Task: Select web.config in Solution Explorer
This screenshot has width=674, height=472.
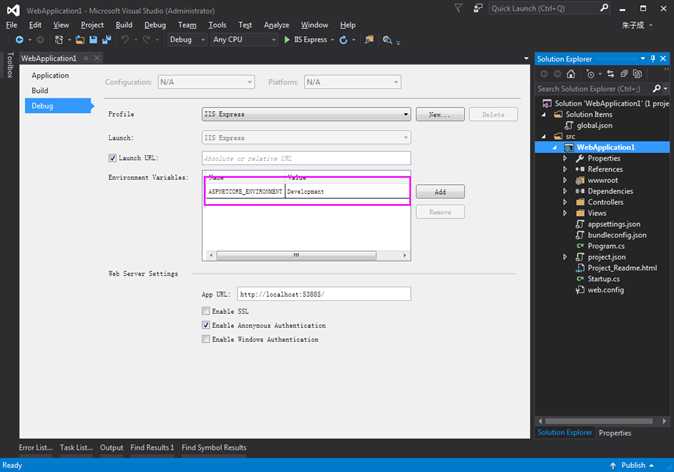Action: tap(605, 290)
